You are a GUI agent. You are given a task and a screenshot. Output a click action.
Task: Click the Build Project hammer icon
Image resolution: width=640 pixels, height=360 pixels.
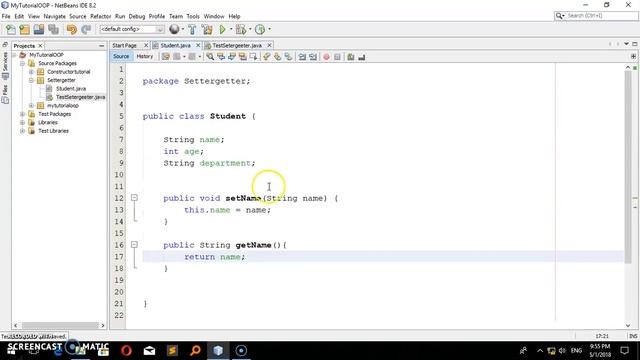tap(192, 29)
